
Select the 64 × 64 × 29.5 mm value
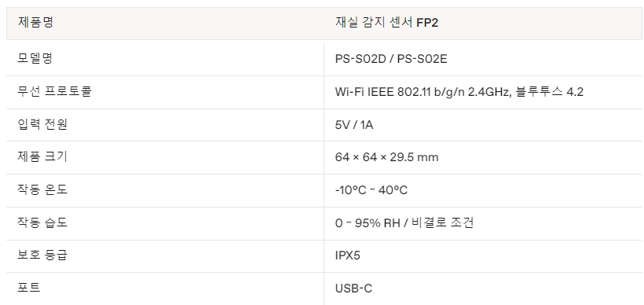pyautogui.click(x=387, y=157)
